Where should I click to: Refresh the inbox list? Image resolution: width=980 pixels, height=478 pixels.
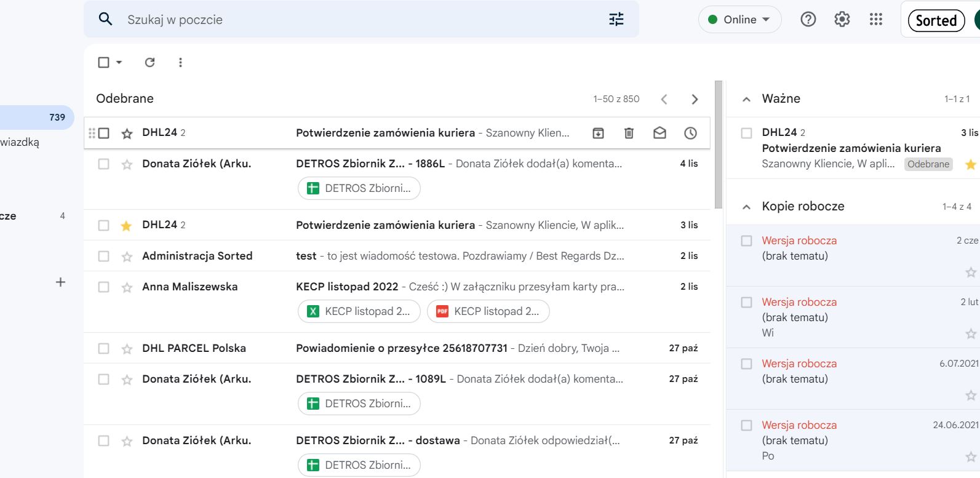tap(149, 62)
